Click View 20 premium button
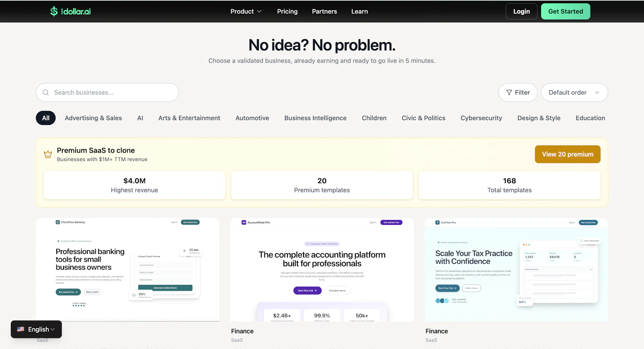The width and height of the screenshot is (644, 349). click(x=568, y=154)
